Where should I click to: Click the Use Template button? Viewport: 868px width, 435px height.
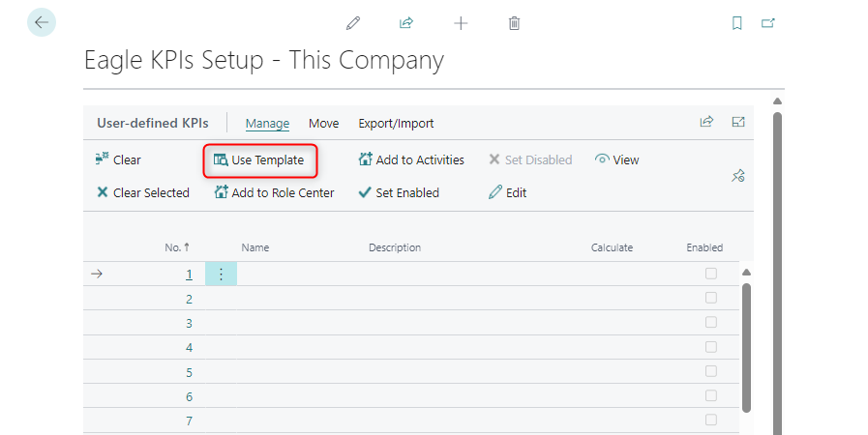[259, 159]
